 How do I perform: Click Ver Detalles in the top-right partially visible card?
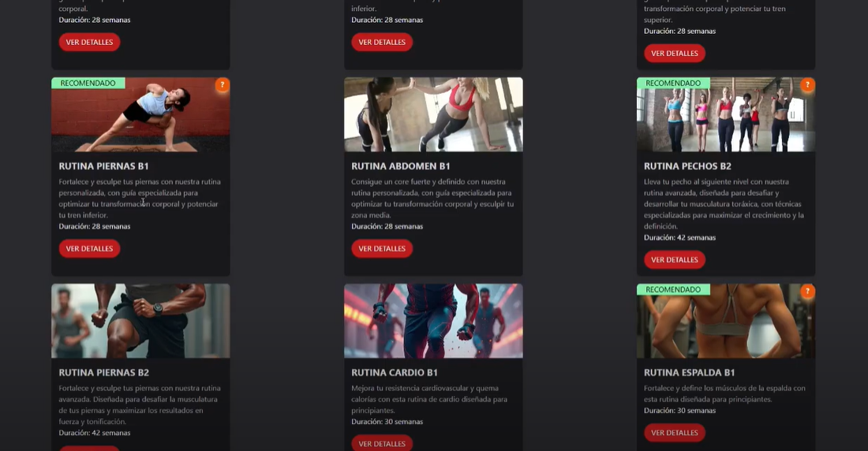(x=674, y=53)
